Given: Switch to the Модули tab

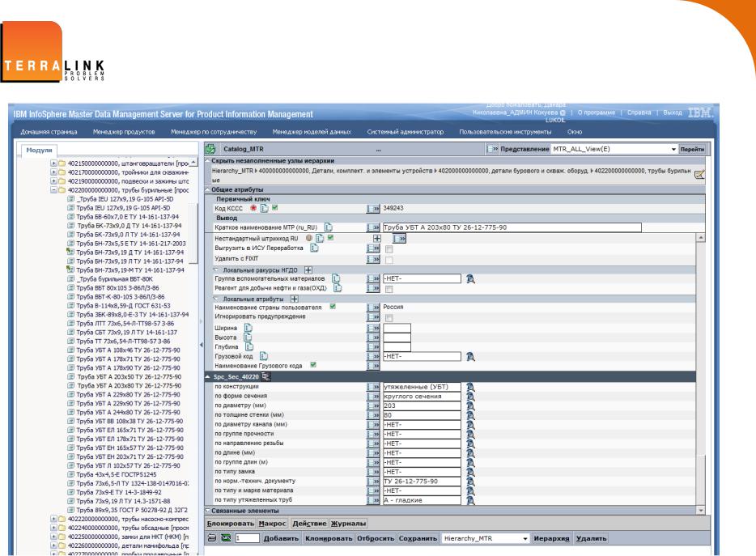Looking at the screenshot, I should pos(39,150).
